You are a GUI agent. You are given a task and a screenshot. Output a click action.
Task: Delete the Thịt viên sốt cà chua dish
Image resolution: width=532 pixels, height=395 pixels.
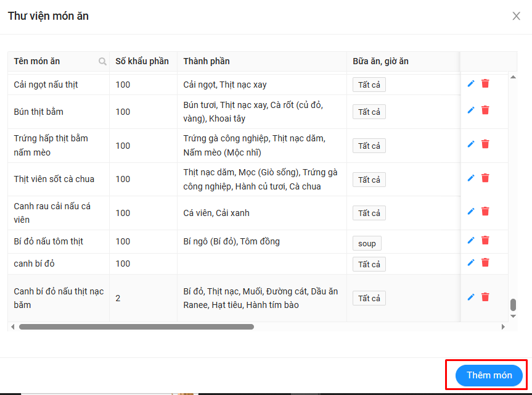click(485, 178)
